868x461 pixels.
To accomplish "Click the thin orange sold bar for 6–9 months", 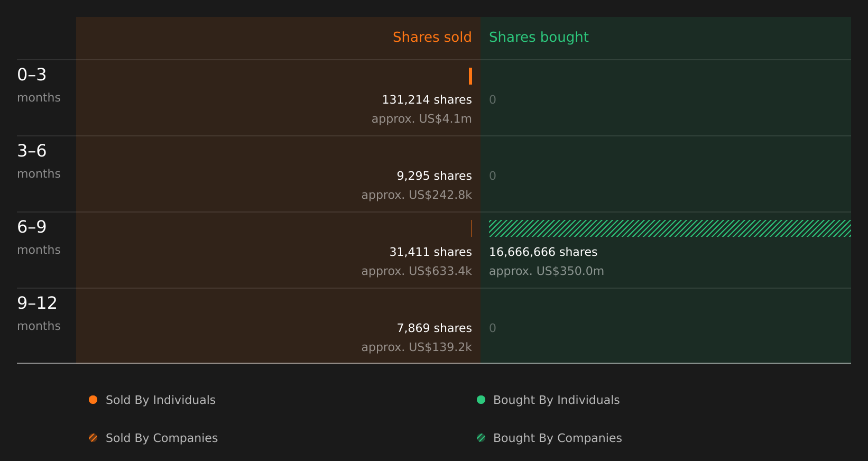I will 472,228.
